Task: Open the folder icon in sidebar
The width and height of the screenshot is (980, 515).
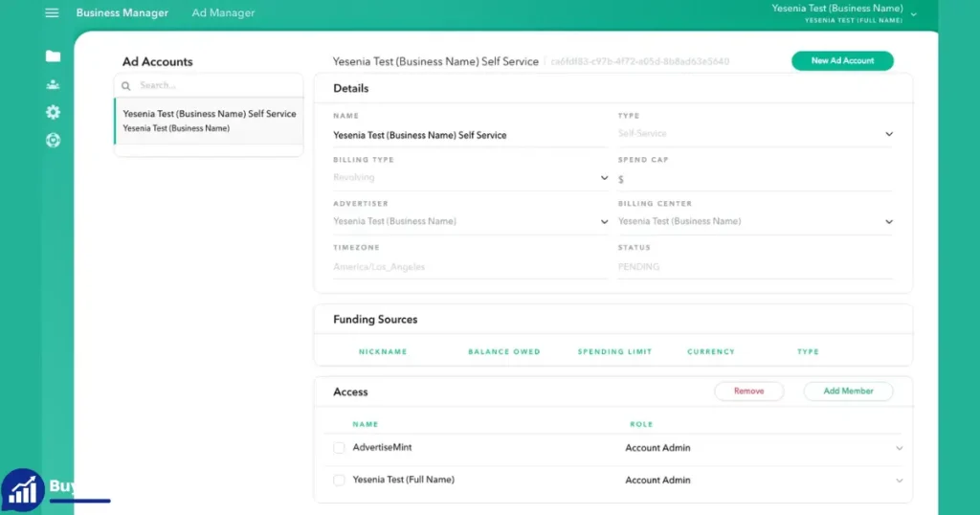Action: [x=54, y=56]
